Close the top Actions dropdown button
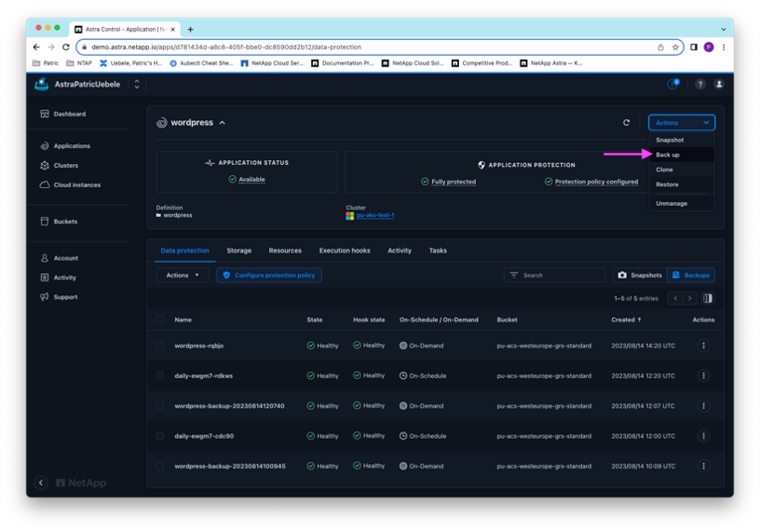Image resolution: width=760 pixels, height=532 pixels. (x=682, y=123)
